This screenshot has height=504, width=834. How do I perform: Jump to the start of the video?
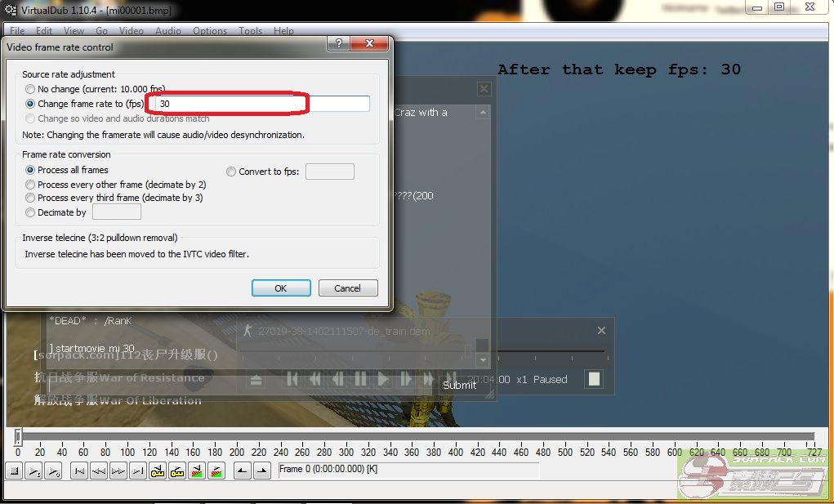coord(79,471)
